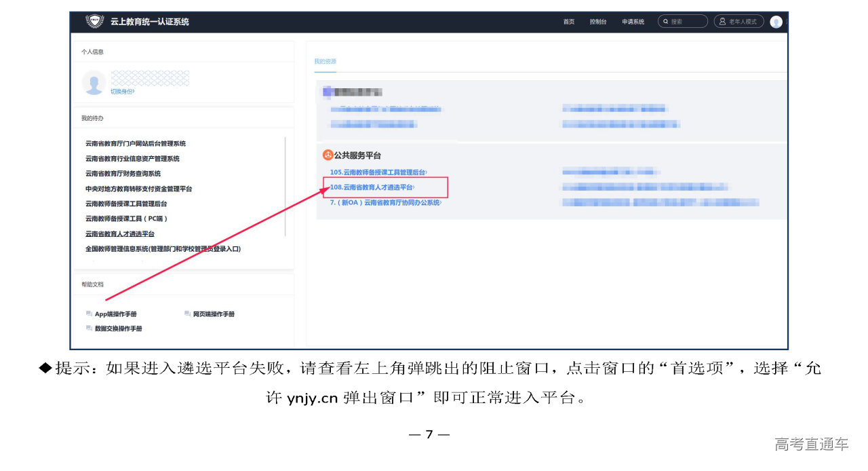Go to 申请系统 in the top navigation

pos(633,22)
